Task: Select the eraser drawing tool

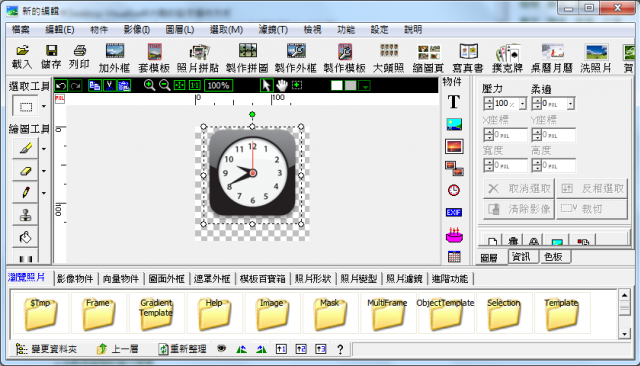Action: coord(25,171)
